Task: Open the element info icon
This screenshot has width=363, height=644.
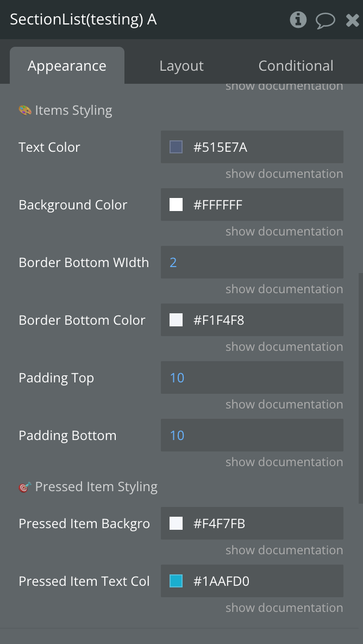Action: pyautogui.click(x=298, y=20)
